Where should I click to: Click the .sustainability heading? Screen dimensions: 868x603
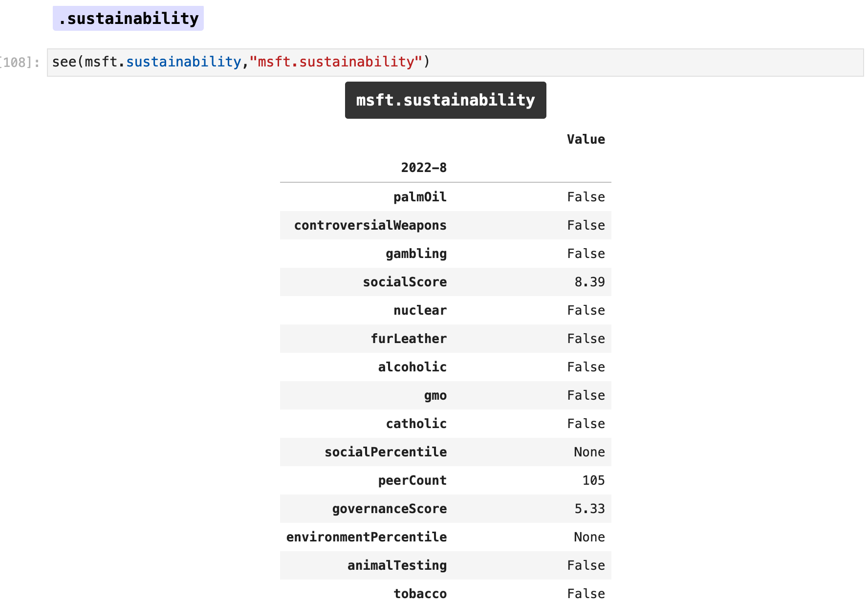click(128, 19)
